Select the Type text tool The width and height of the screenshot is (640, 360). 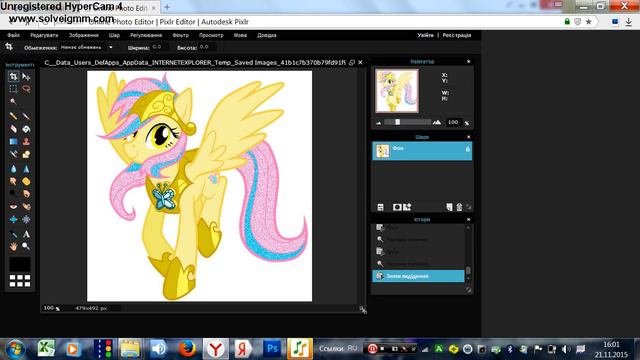pyautogui.click(x=26, y=234)
